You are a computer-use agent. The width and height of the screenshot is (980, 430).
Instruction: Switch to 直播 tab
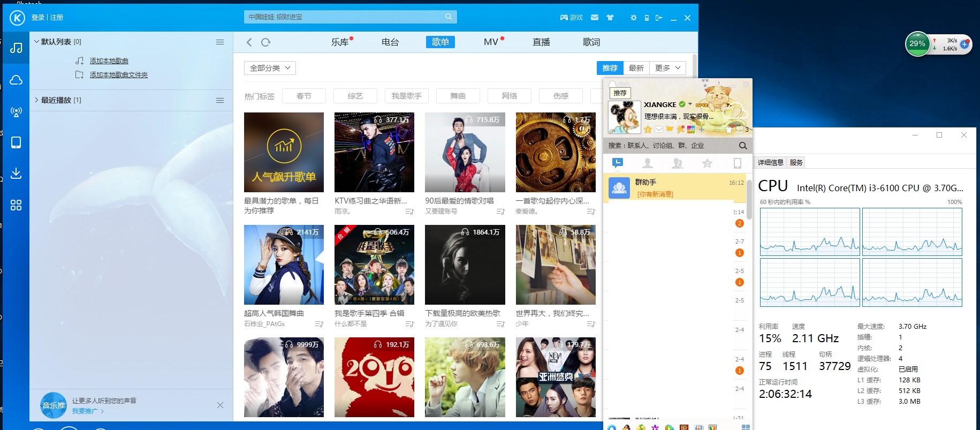(541, 42)
